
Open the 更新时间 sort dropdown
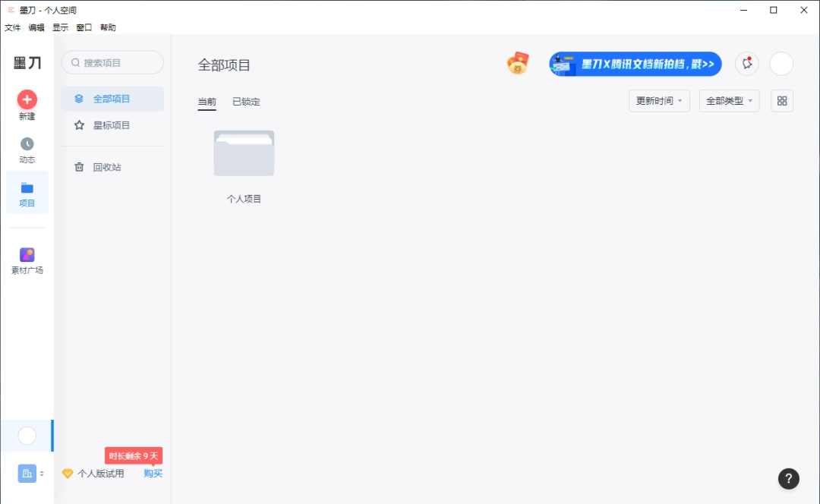[x=658, y=100]
